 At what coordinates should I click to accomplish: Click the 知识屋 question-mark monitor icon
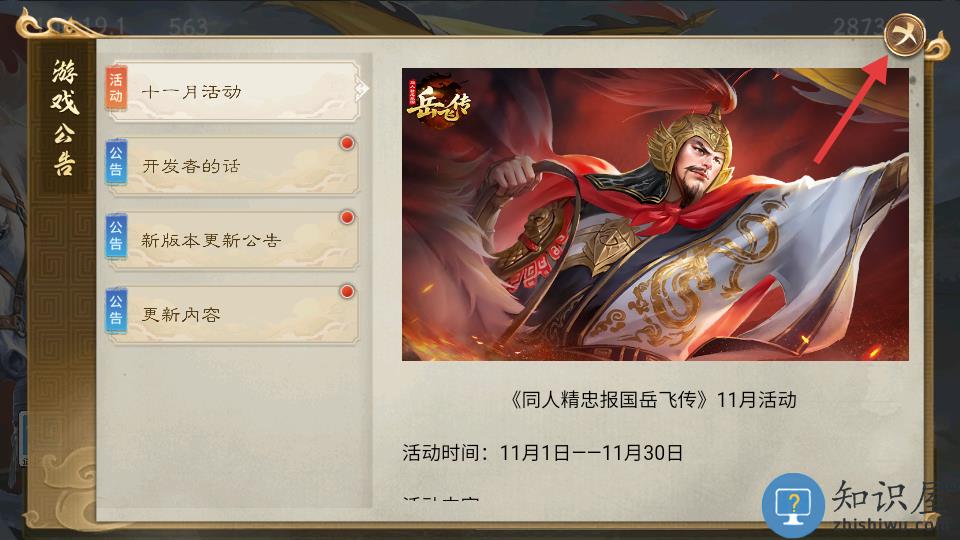point(793,505)
